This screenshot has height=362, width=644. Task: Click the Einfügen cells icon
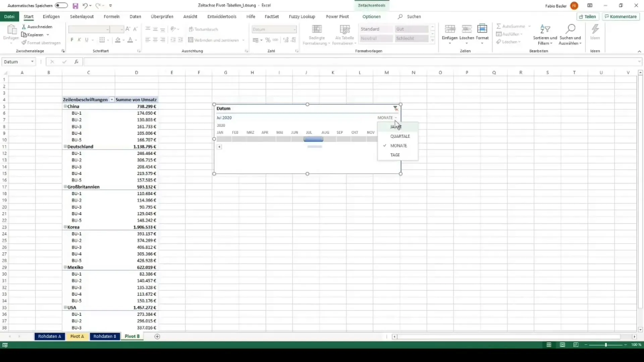coord(450,29)
